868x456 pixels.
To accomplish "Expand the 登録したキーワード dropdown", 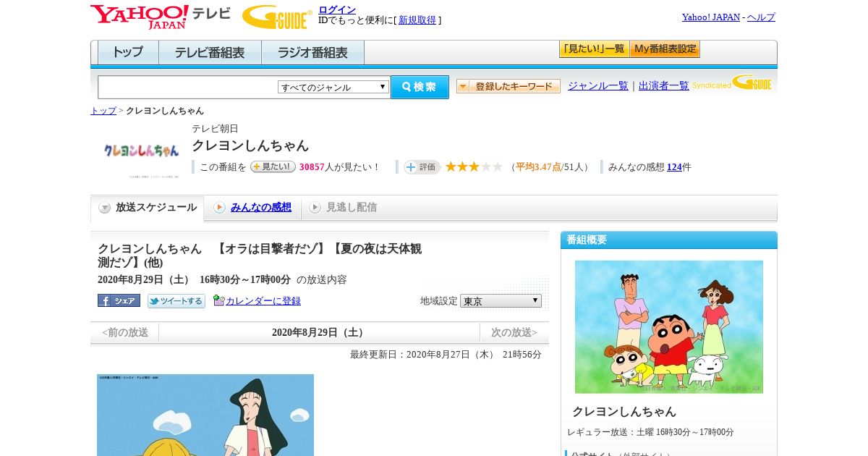I will 509,86.
